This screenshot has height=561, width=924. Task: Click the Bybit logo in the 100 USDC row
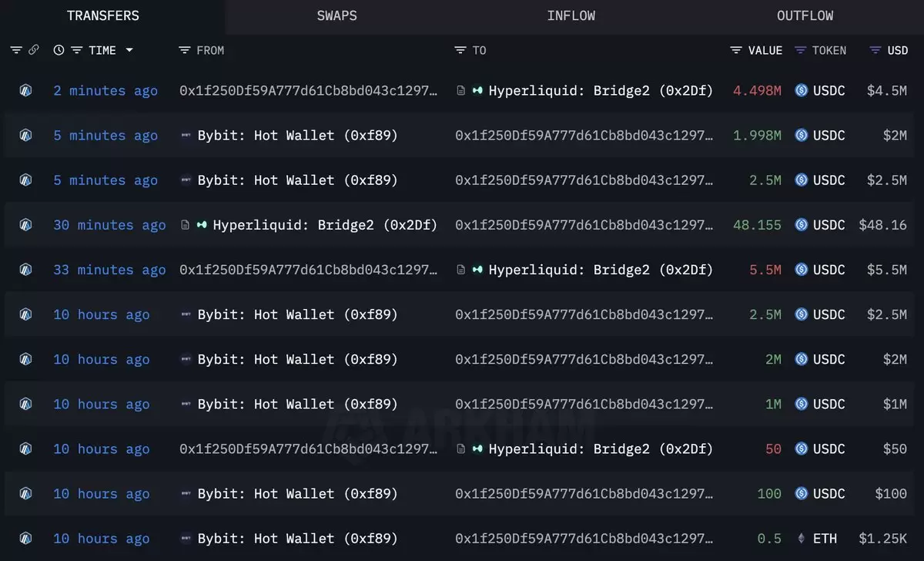click(186, 494)
